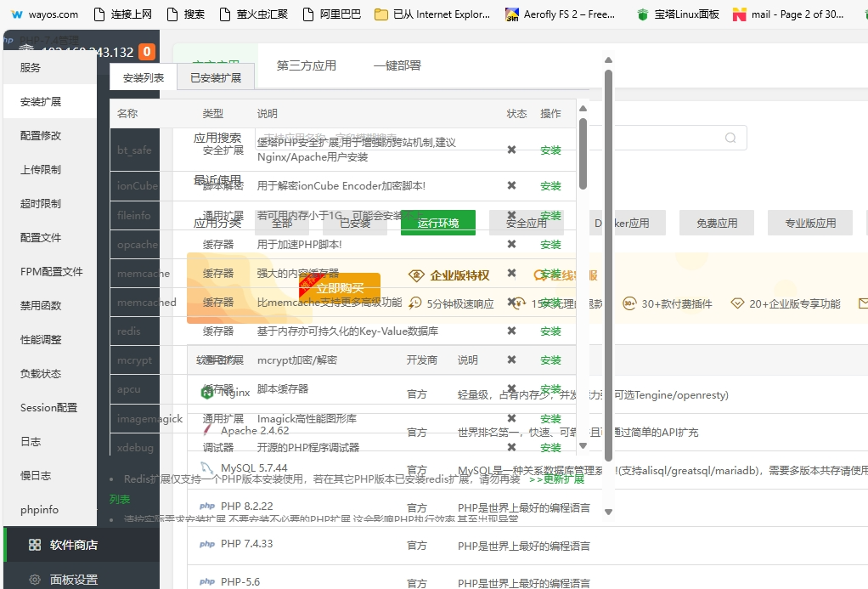Open the wayos.com bookmark
Image resolution: width=868 pixels, height=589 pixels.
coord(45,14)
